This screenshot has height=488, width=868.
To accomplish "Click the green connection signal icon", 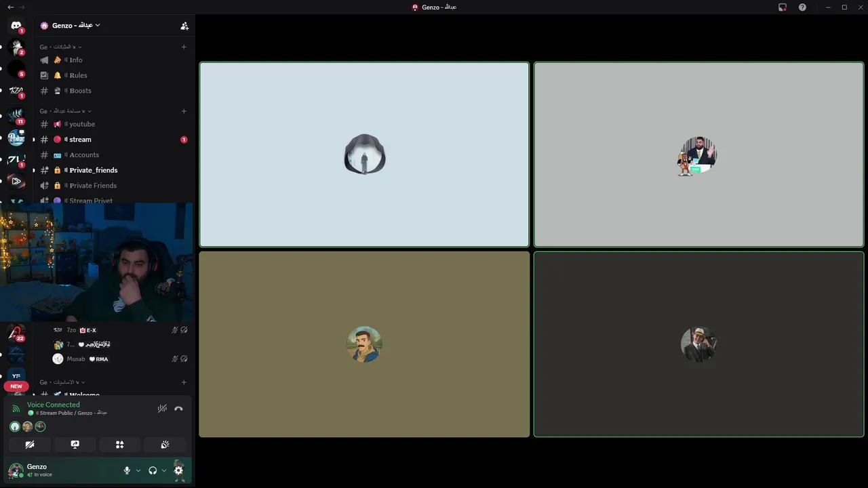I will 16,409.
